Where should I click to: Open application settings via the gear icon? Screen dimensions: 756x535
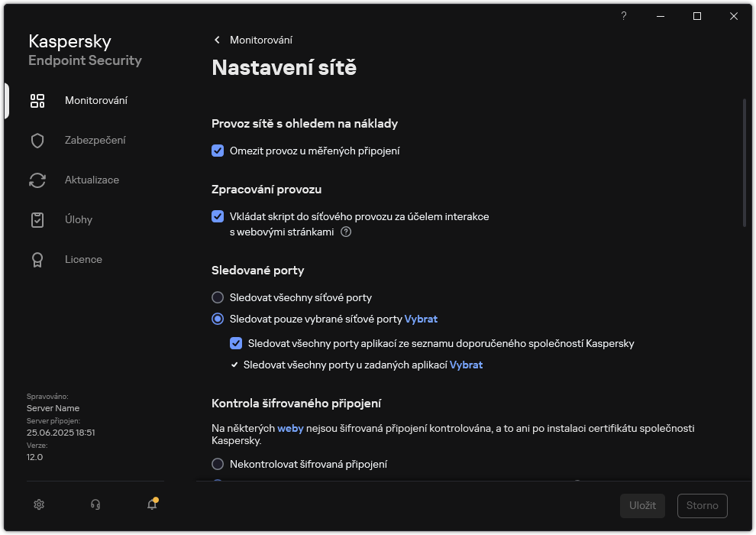pos(38,504)
